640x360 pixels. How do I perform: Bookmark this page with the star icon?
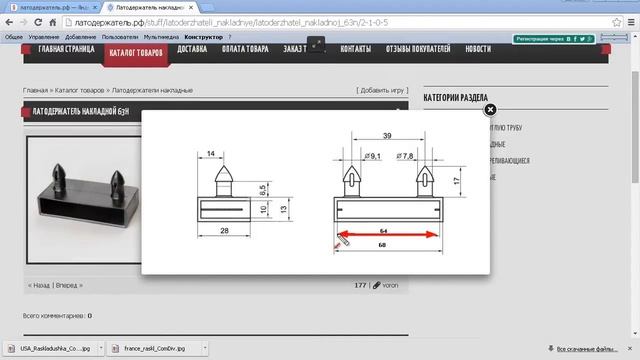(x=616, y=22)
